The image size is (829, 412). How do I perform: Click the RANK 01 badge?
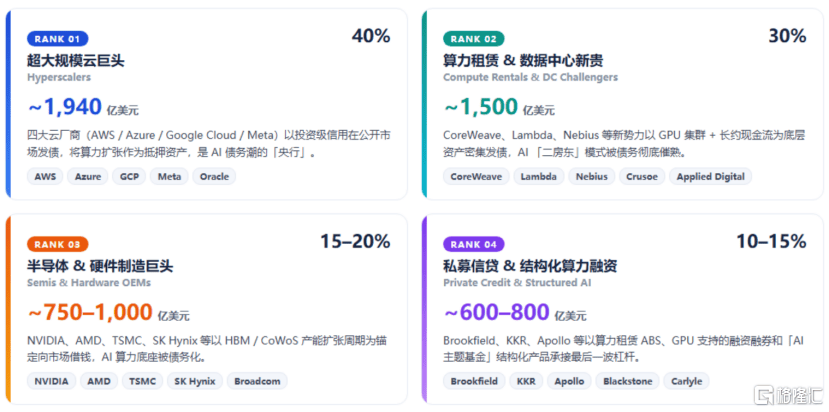(x=58, y=39)
